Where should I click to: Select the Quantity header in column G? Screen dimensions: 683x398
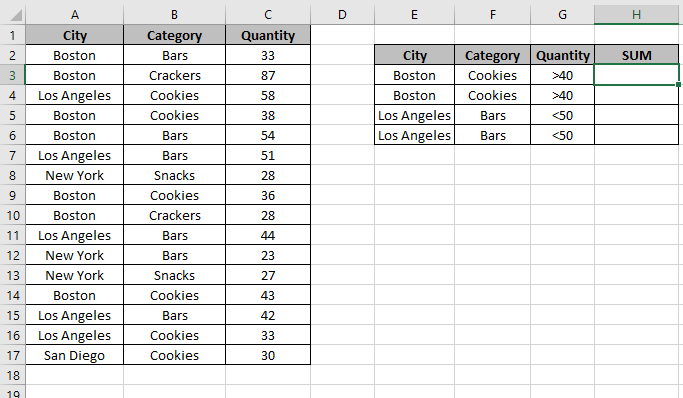click(x=562, y=55)
